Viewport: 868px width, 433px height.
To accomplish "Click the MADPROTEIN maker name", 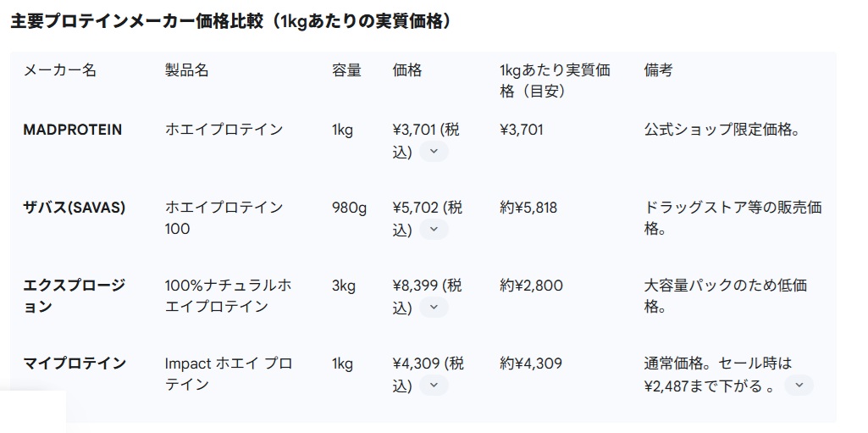I will click(72, 130).
